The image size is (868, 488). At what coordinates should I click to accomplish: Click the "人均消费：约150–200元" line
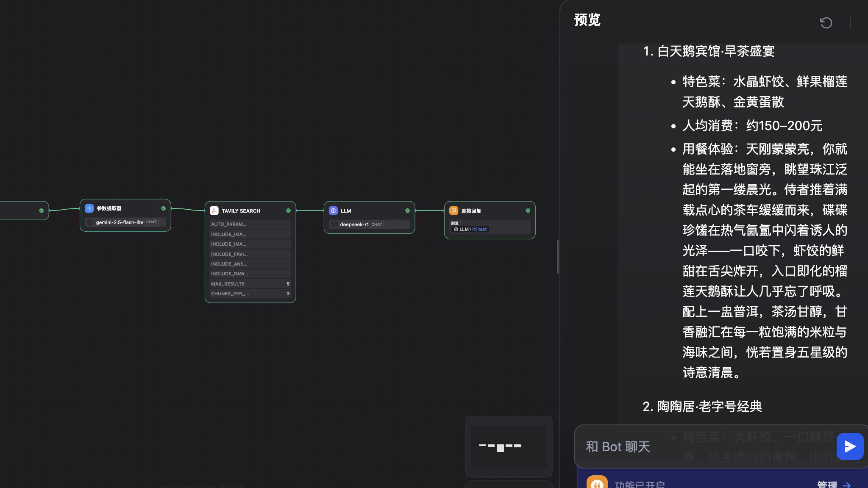(752, 125)
